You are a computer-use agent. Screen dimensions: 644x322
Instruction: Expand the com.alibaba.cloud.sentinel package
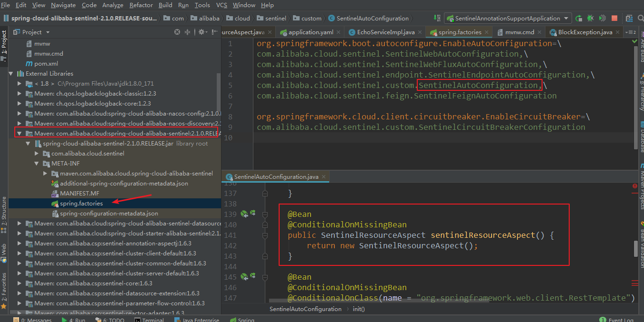tap(37, 154)
